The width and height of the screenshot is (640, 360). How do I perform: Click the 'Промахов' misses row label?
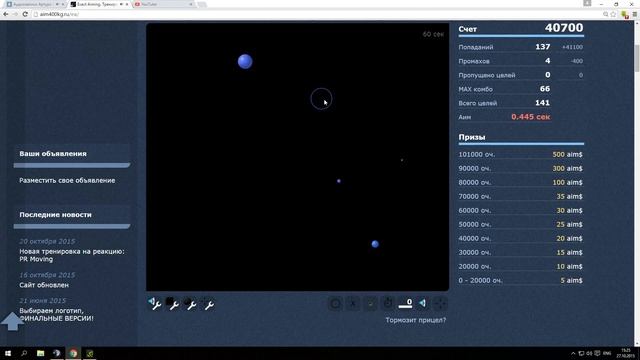[x=474, y=61]
